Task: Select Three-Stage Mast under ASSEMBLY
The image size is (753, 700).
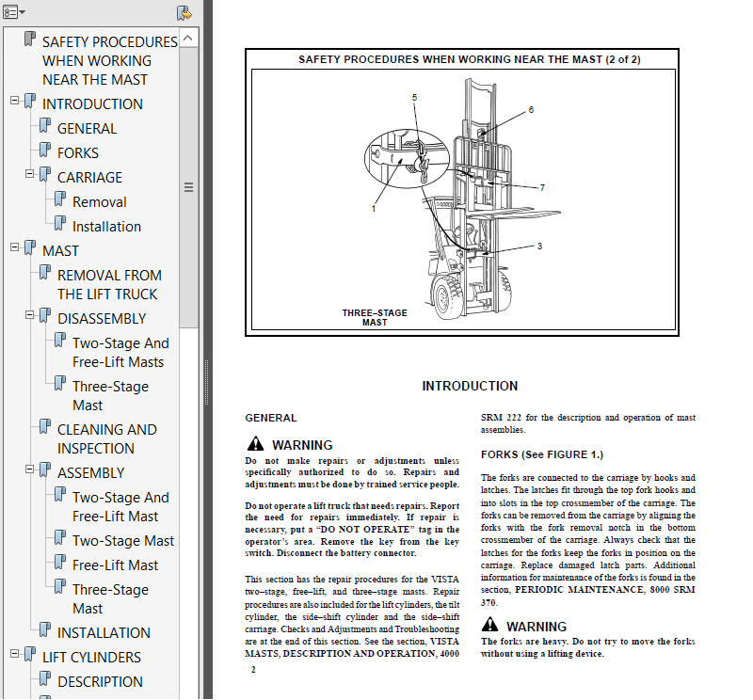Action: coord(110,598)
